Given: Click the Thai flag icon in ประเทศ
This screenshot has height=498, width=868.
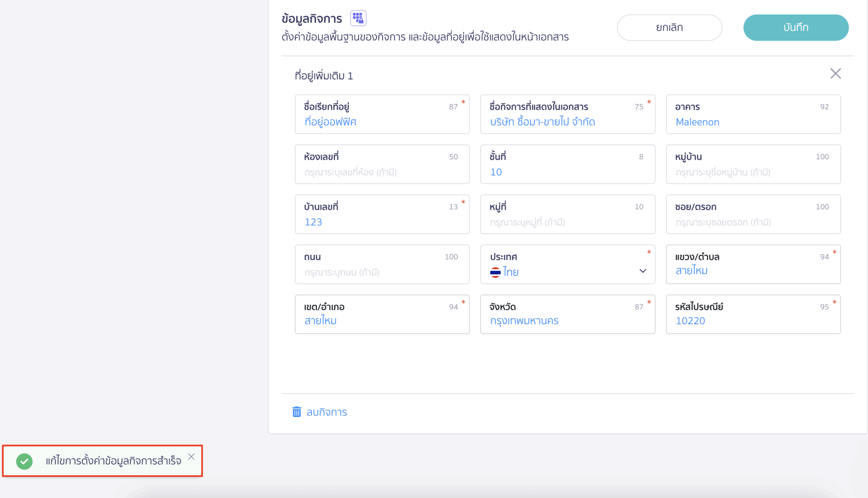Looking at the screenshot, I should [495, 272].
